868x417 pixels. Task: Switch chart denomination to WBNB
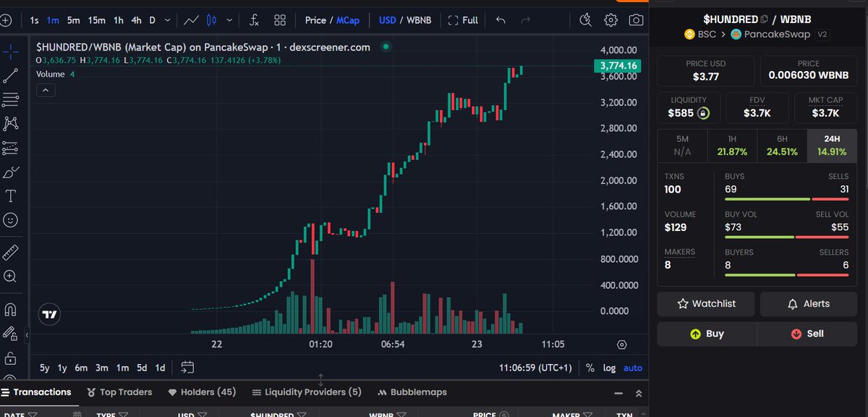pos(419,20)
